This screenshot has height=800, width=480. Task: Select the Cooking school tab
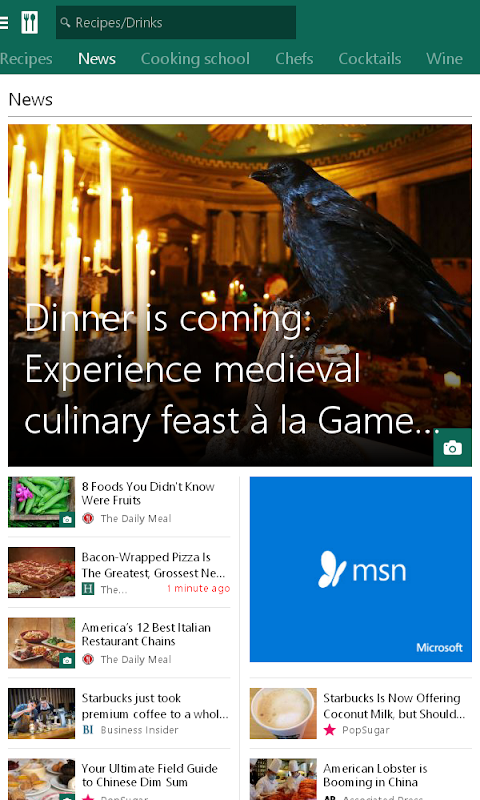click(195, 59)
